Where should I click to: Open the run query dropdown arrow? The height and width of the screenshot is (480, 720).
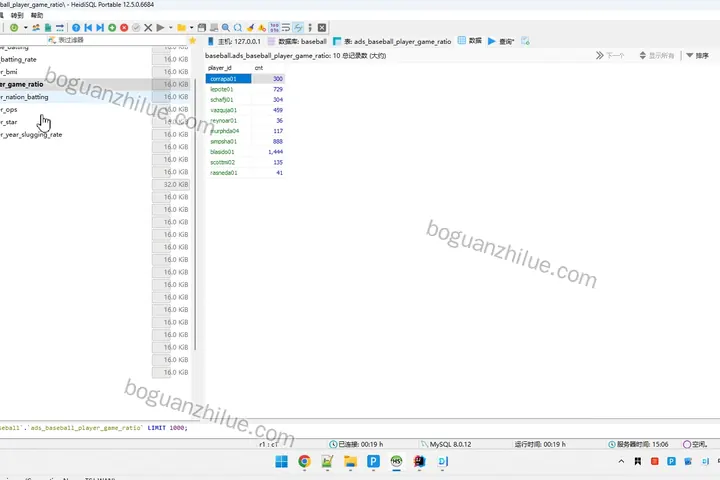(171, 28)
